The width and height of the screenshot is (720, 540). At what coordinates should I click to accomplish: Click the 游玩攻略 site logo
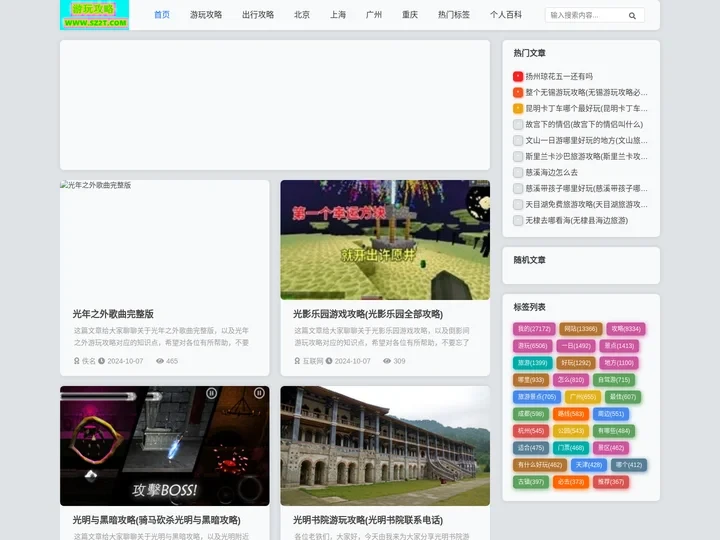click(95, 15)
